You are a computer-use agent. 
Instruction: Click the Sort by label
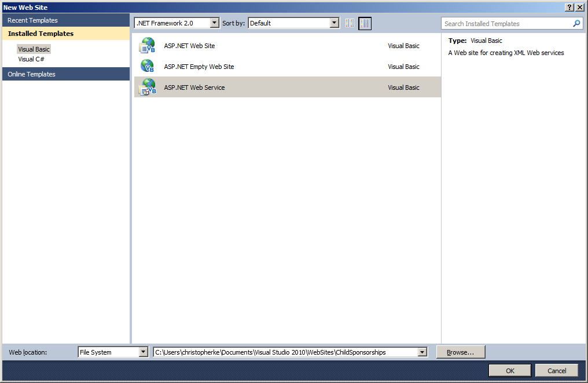click(x=233, y=23)
